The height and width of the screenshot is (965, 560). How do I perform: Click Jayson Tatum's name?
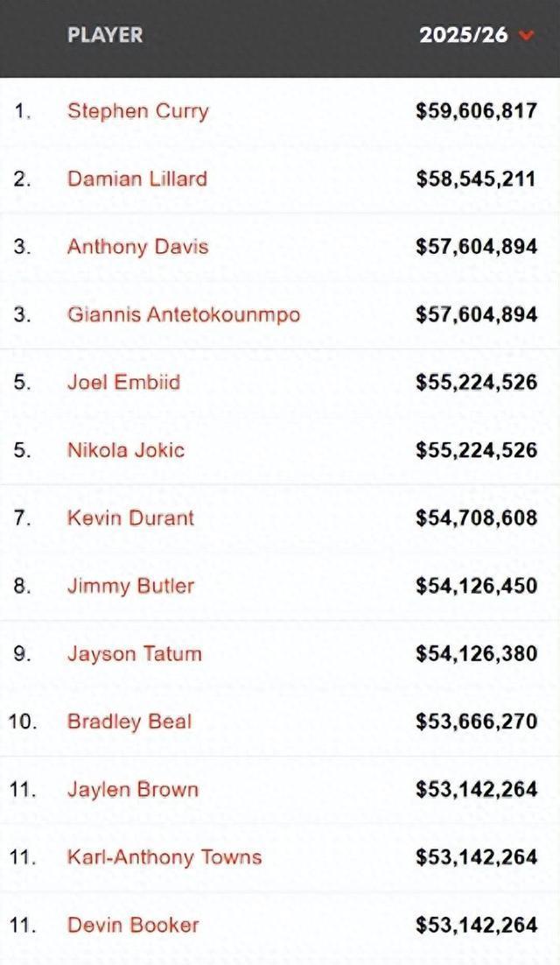pyautogui.click(x=134, y=654)
